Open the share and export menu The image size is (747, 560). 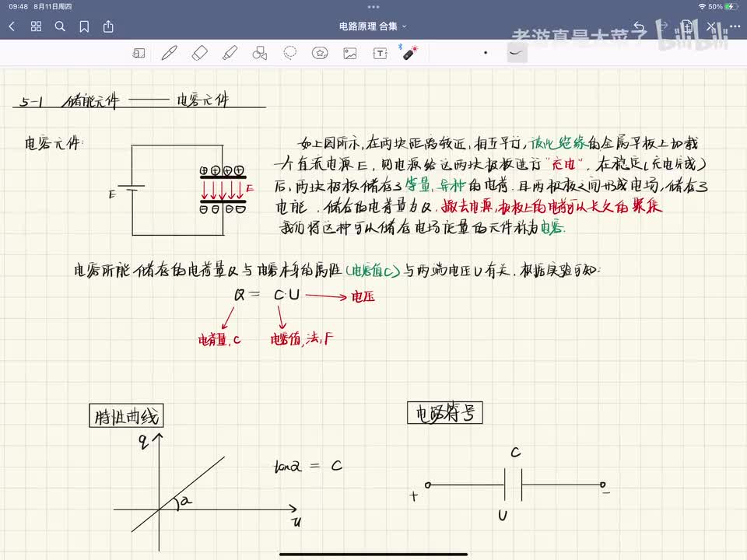click(109, 26)
